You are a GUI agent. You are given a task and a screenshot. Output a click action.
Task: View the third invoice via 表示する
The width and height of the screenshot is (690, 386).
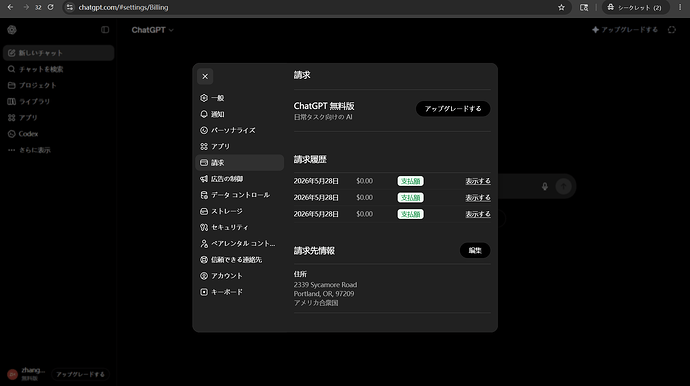[x=478, y=214]
